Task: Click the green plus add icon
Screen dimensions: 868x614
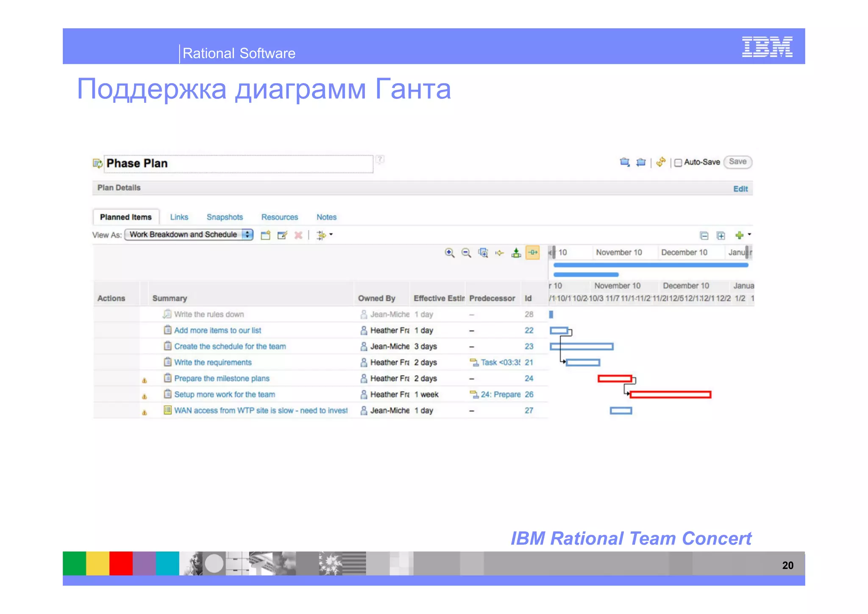Action: coord(739,235)
